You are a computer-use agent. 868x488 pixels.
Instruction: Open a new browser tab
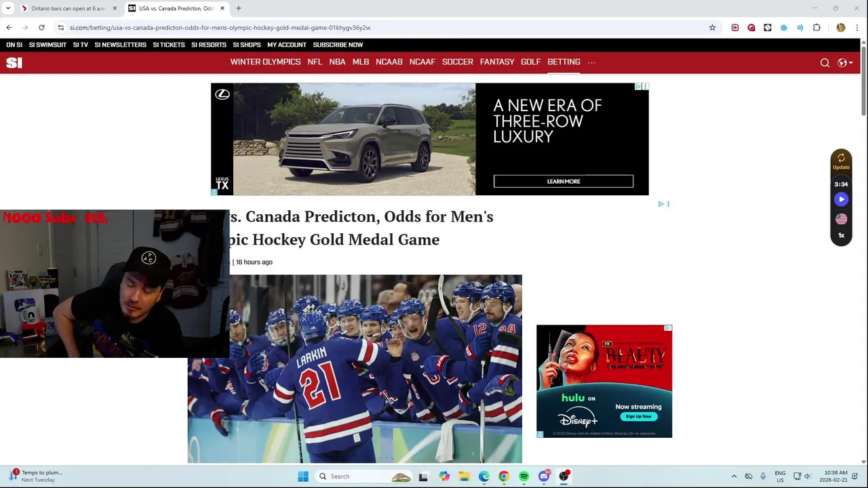tap(239, 8)
